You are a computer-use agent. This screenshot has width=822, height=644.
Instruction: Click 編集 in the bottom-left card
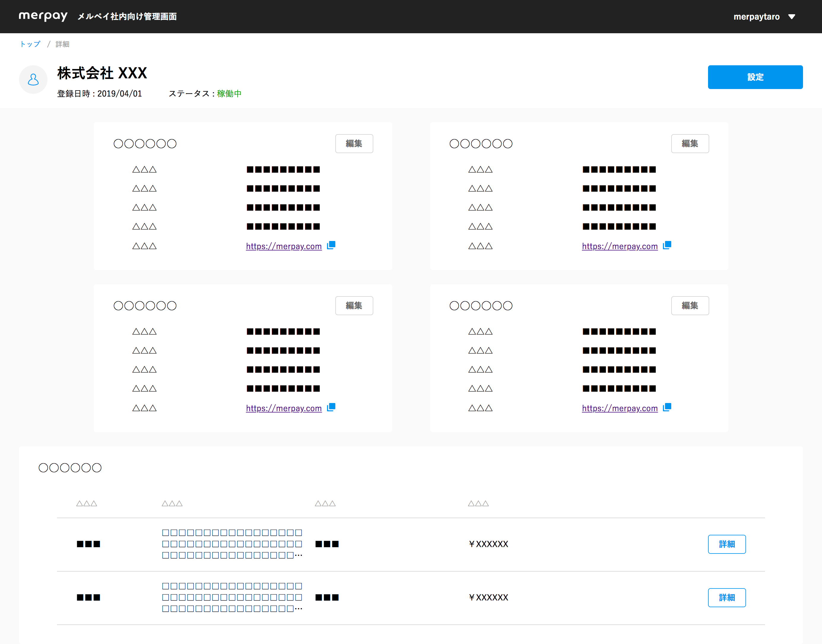click(x=354, y=305)
